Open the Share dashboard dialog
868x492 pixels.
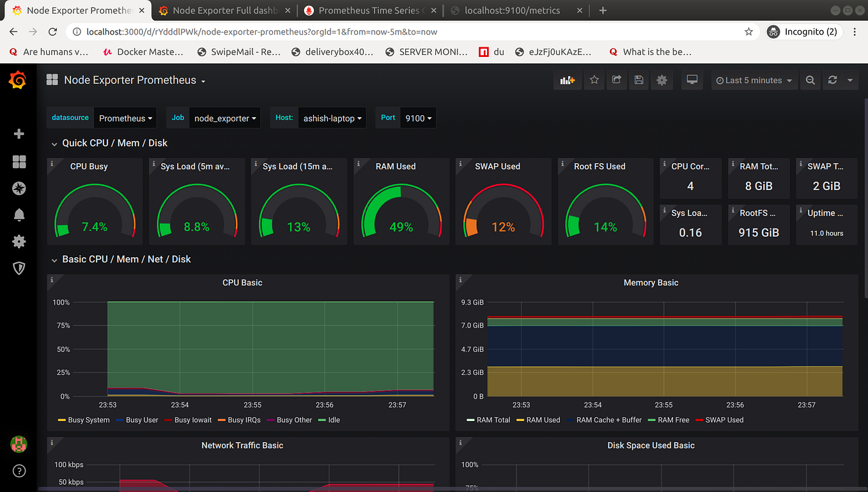pos(616,80)
